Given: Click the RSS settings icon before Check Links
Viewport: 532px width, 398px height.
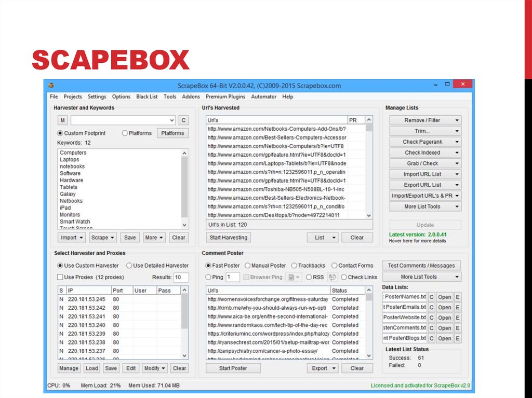Looking at the screenshot, I should coord(332,277).
